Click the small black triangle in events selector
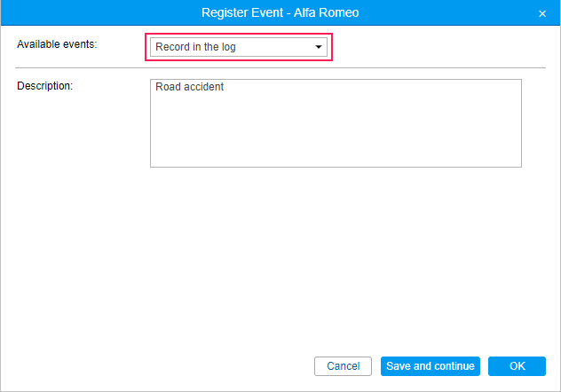This screenshot has height=392, width=561. point(318,47)
